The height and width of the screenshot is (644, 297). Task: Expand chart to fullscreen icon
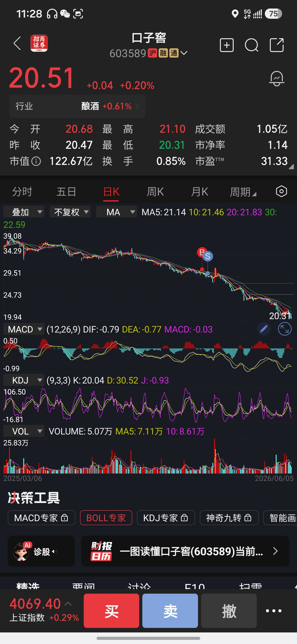pos(284,329)
